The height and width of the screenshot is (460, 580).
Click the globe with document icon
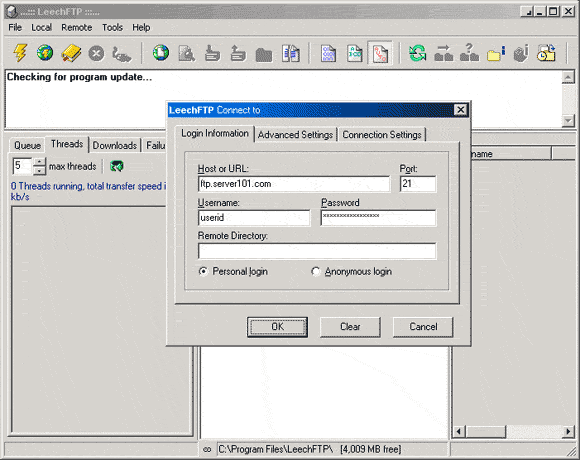(161, 53)
